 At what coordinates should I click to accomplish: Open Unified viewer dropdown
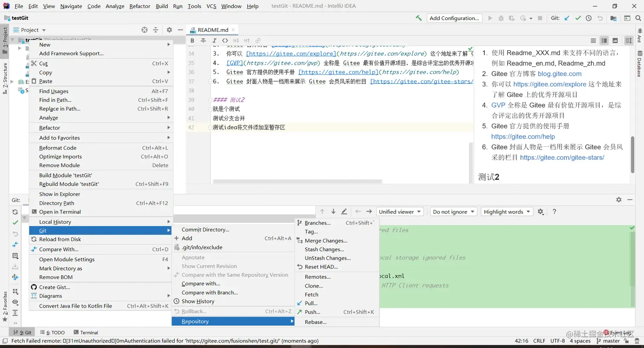400,211
